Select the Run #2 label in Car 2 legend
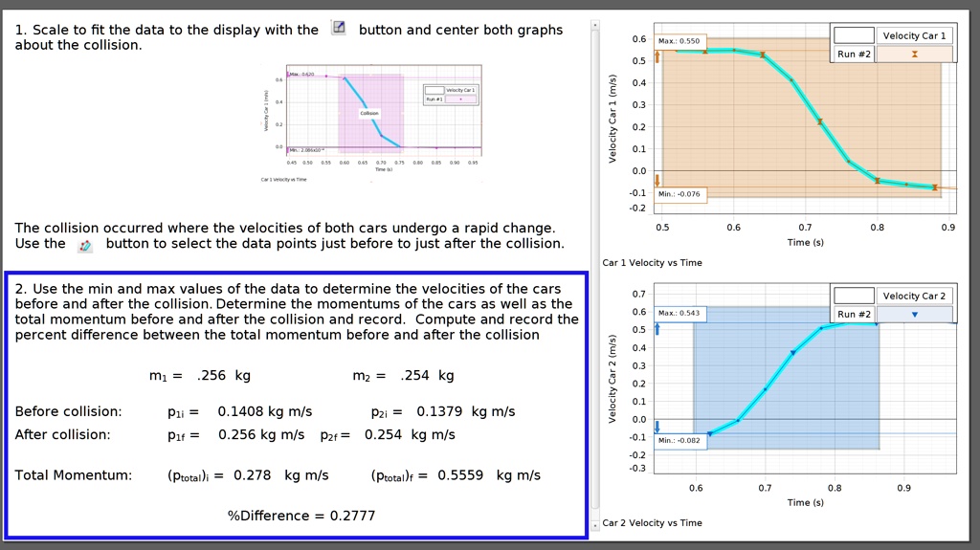 click(854, 315)
